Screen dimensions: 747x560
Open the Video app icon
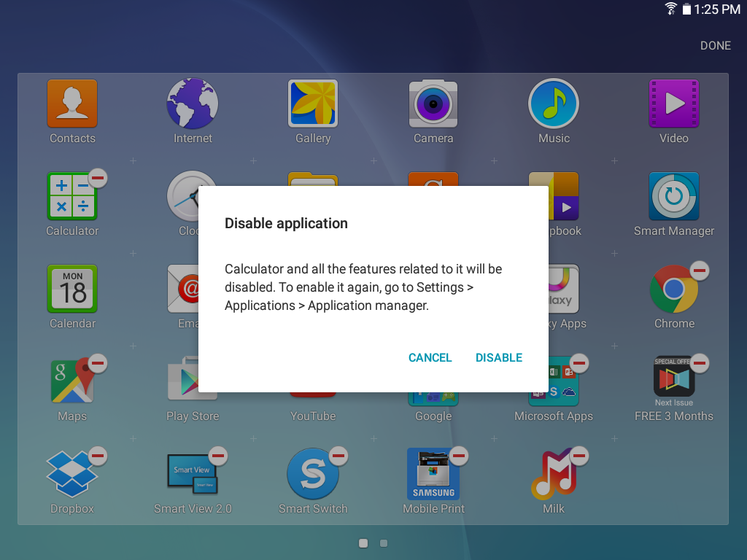coord(673,104)
